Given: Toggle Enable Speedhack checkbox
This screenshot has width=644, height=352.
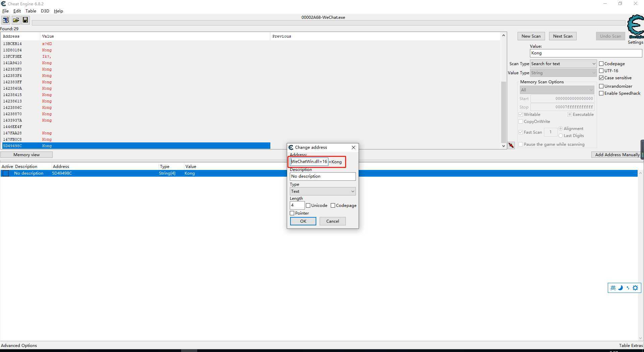Looking at the screenshot, I should pyautogui.click(x=601, y=93).
